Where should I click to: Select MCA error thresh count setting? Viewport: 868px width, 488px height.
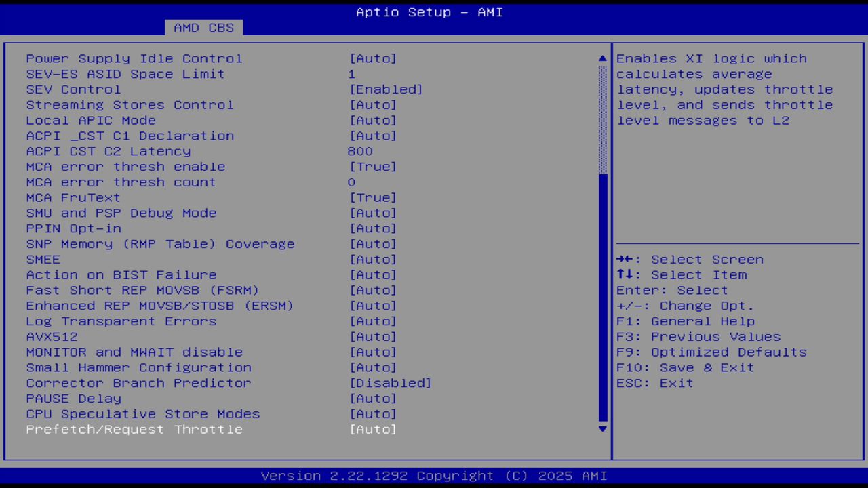coord(121,182)
